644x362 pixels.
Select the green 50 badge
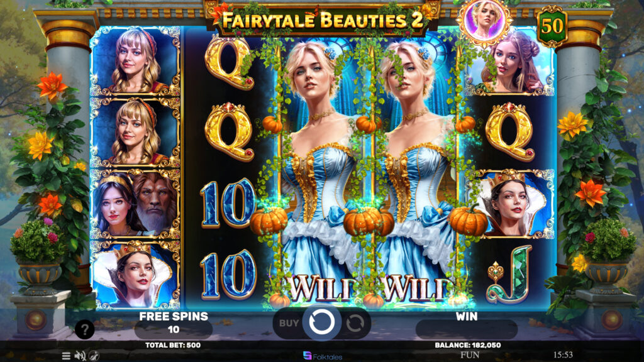pyautogui.click(x=552, y=26)
